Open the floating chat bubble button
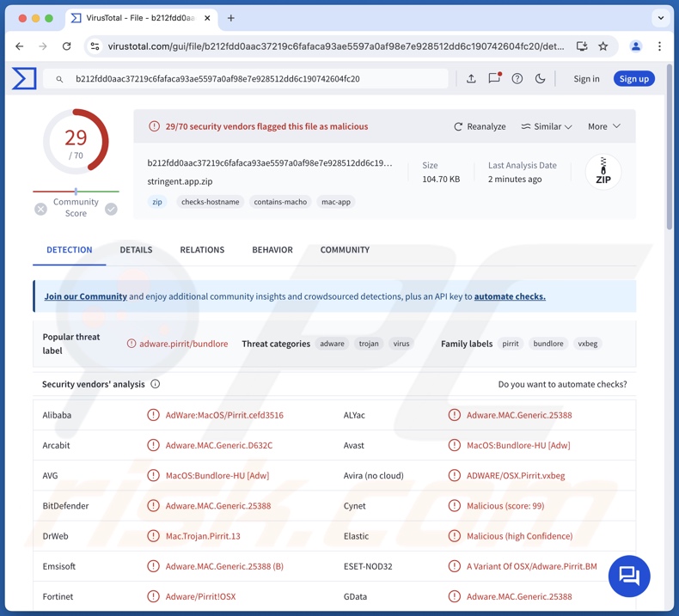 click(x=629, y=576)
